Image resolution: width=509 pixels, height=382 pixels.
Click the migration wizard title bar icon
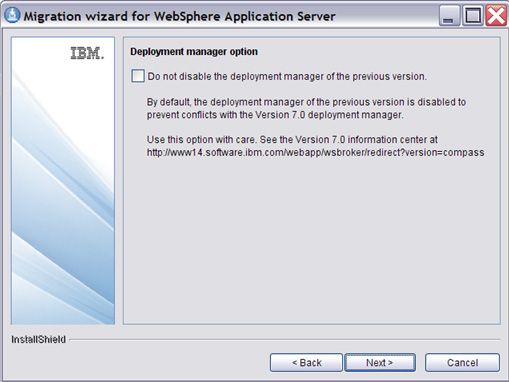pos(13,15)
